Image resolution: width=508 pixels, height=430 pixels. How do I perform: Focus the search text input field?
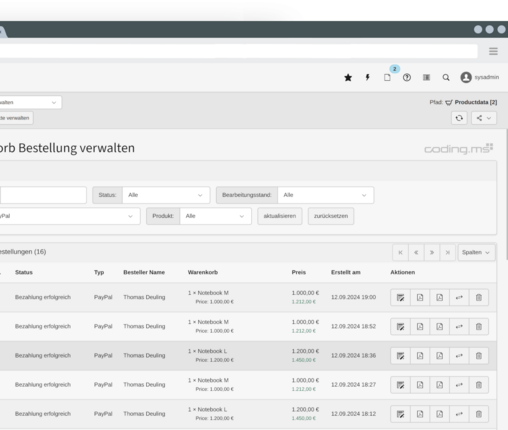click(x=43, y=195)
